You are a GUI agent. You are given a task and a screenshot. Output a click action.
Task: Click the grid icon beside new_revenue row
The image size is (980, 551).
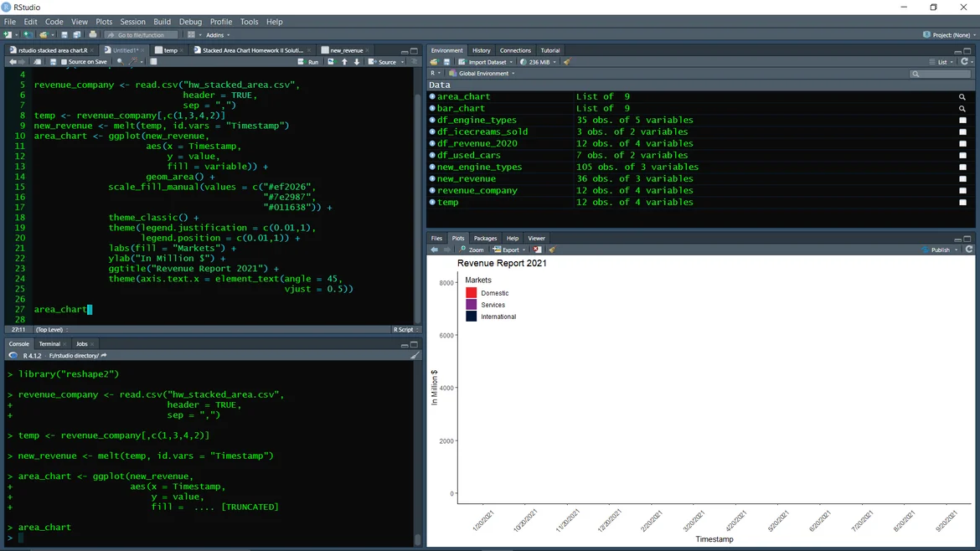tap(962, 179)
